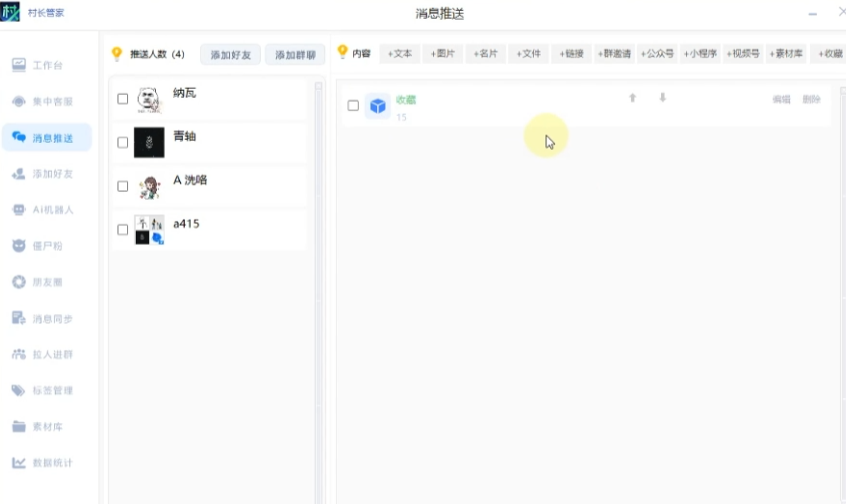
Task: Open the 工作台 workbench sidebar icon
Action: [x=19, y=65]
